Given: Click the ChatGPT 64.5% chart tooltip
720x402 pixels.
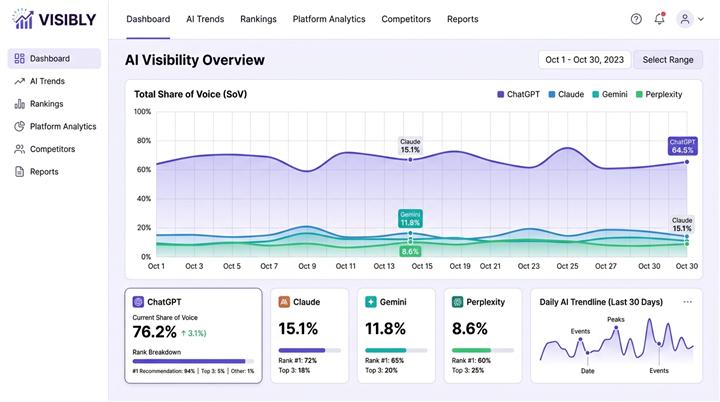Looking at the screenshot, I should [682, 146].
